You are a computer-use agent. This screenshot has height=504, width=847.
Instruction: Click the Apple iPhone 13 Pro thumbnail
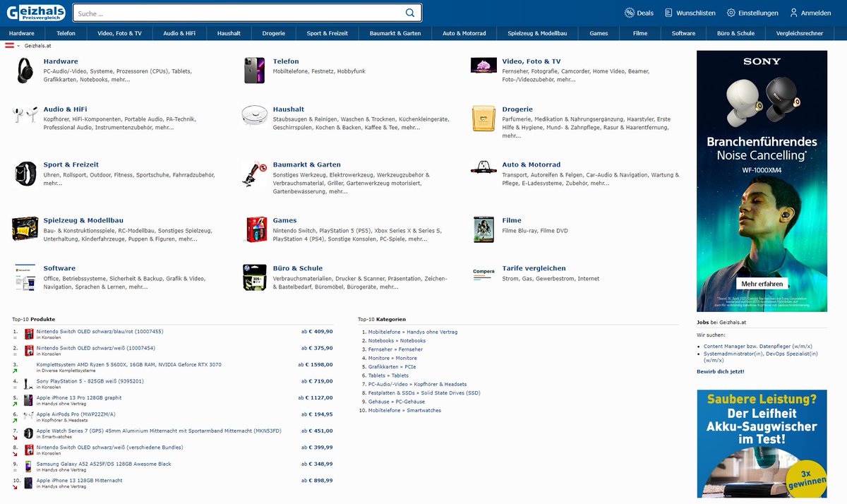pos(28,400)
